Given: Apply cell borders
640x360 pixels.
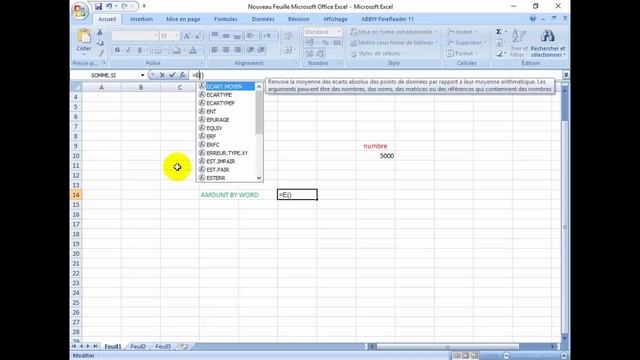Looking at the screenshot, I should (158, 50).
